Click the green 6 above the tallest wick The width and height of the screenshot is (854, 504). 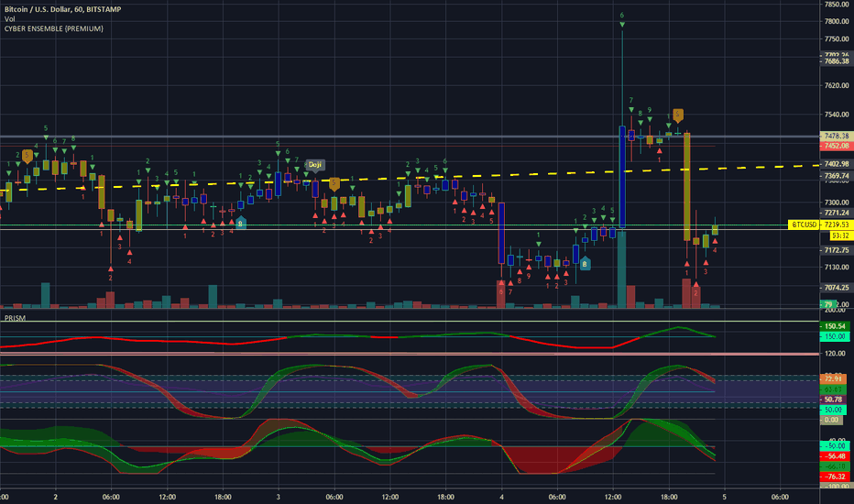click(622, 16)
